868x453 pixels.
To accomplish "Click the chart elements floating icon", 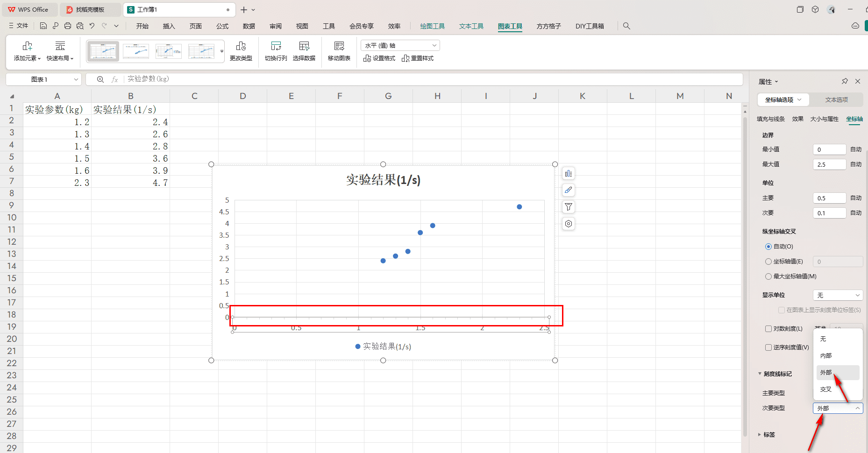I will [569, 174].
